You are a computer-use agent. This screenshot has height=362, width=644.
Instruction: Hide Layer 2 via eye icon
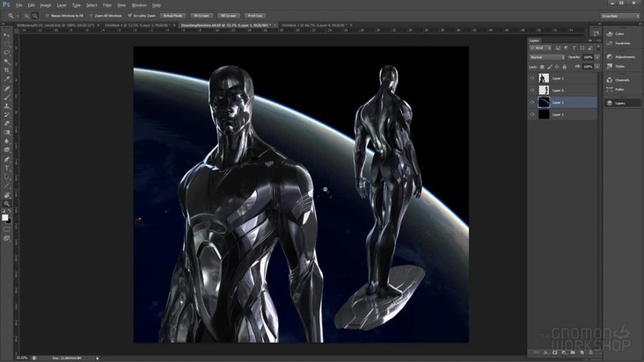(x=532, y=114)
